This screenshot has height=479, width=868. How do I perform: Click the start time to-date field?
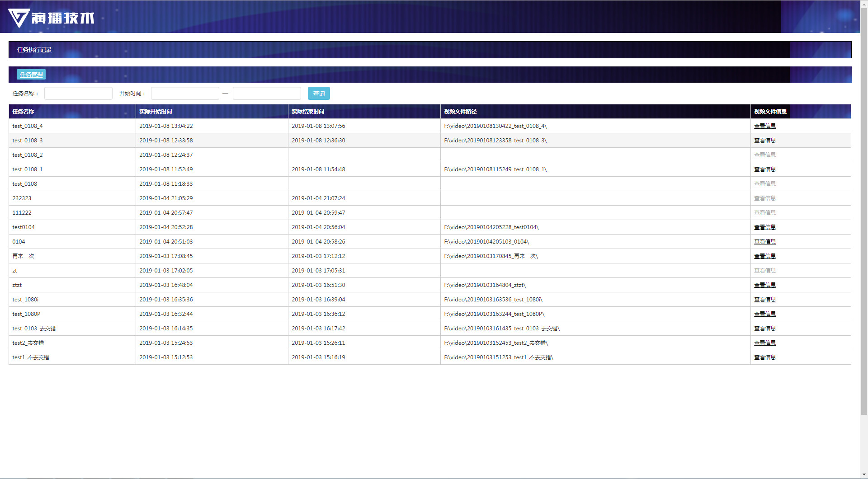267,94
